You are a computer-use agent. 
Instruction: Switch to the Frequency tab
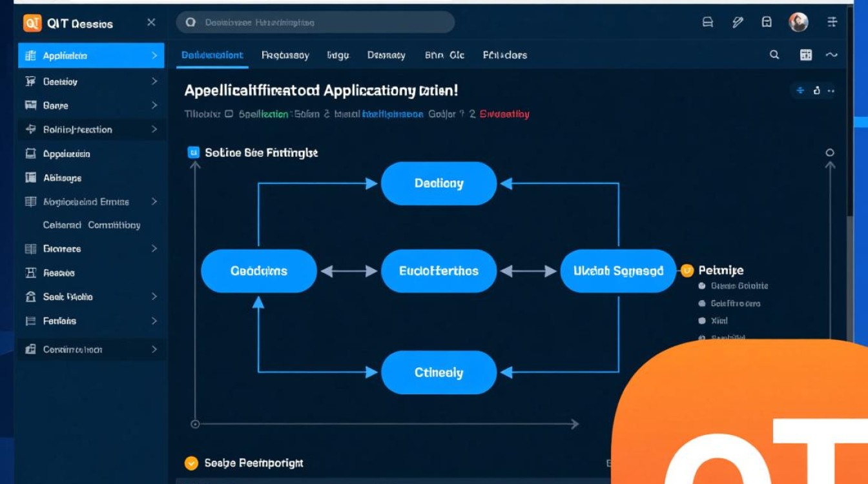285,55
